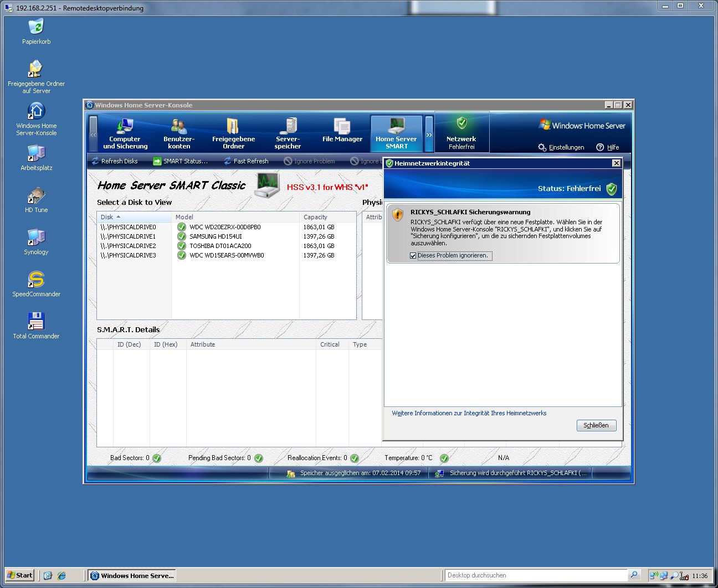Screen dimensions: 718x588
Task: Select \\.\PHYSICALDRIVE1 in the disk list
Action: 129,236
